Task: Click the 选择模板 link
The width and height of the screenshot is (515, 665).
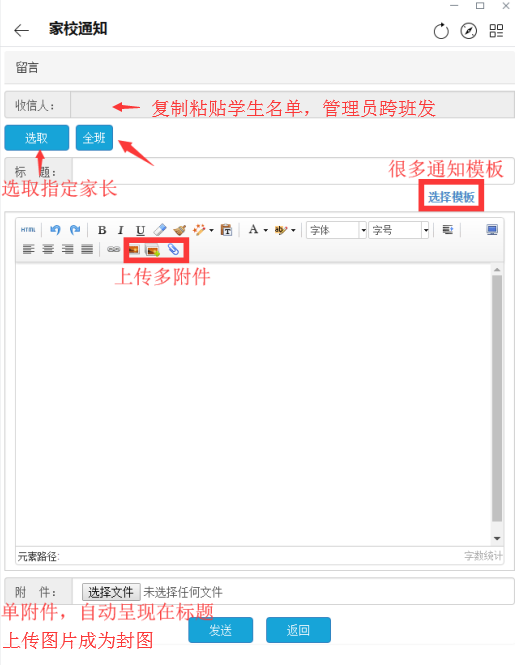Action: tap(451, 197)
